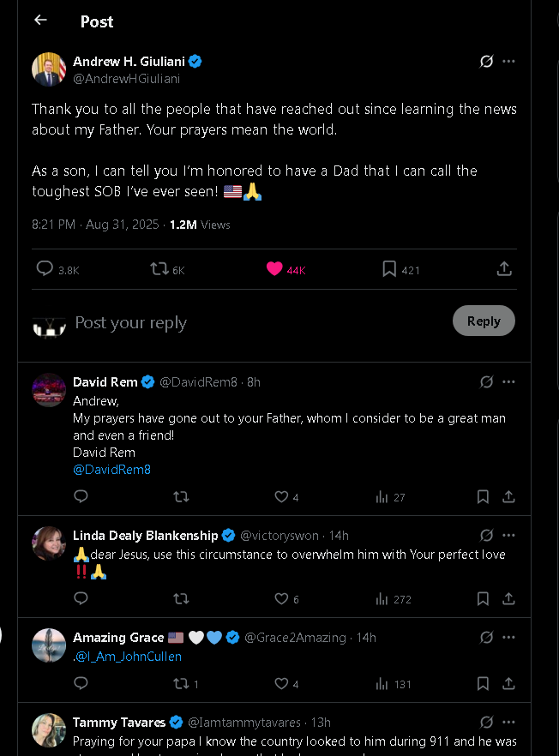The width and height of the screenshot is (559, 756).
Task: Share Andrew Giuliani's post via share icon
Action: pos(504,269)
